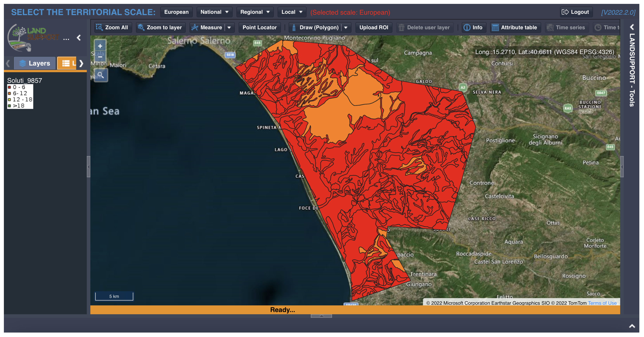Screen dimensions: 644x337
Task: Expand the Draw (Polygon) options arrow
Action: (346, 28)
